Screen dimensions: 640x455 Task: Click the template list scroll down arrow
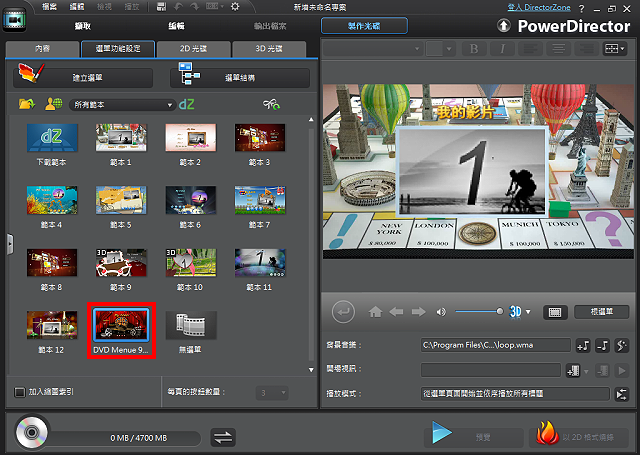tap(311, 370)
